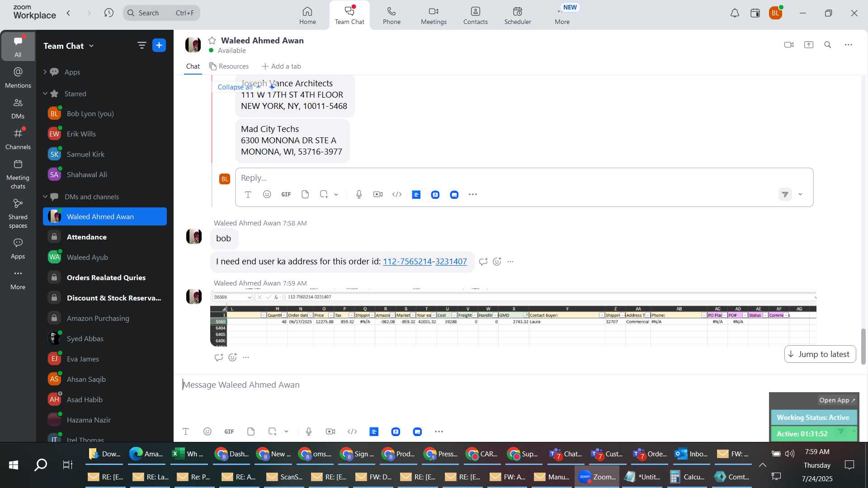Viewport: 868px width, 488px height.
Task: Switch to the Phone tab
Action: coord(392,15)
